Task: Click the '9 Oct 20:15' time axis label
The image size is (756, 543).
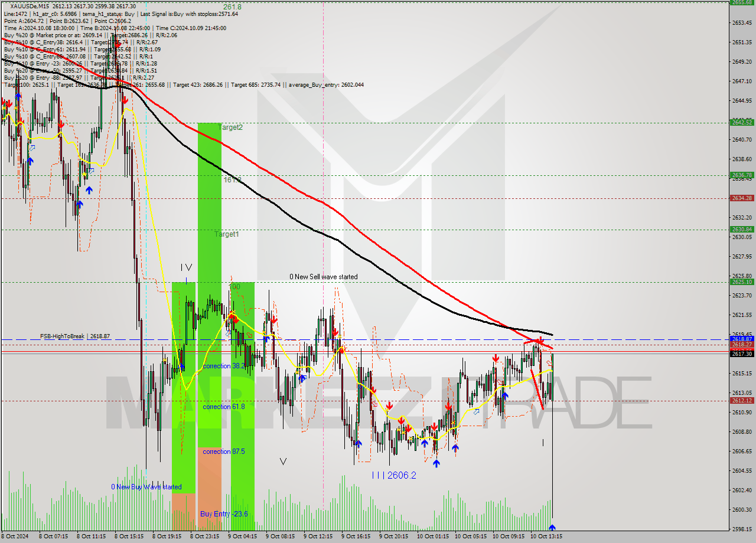Action: click(393, 537)
